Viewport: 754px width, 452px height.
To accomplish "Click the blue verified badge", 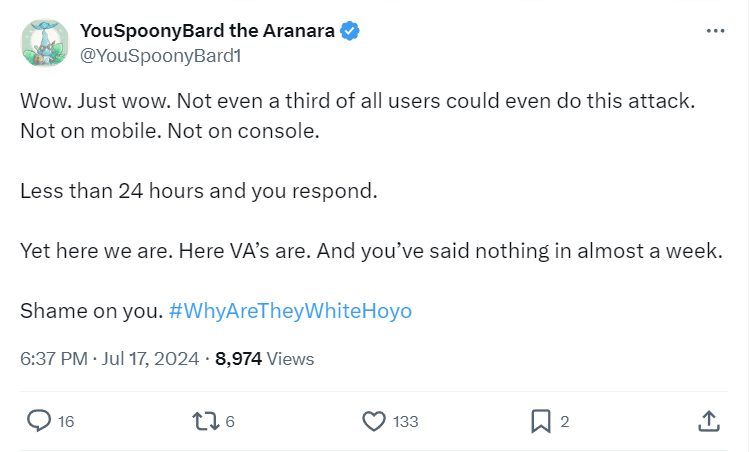I will point(349,31).
